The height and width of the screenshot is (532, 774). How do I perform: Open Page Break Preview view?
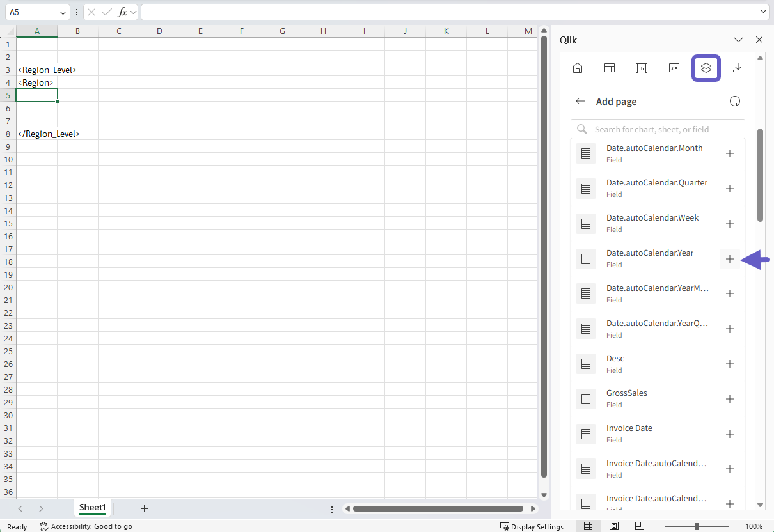(x=639, y=526)
